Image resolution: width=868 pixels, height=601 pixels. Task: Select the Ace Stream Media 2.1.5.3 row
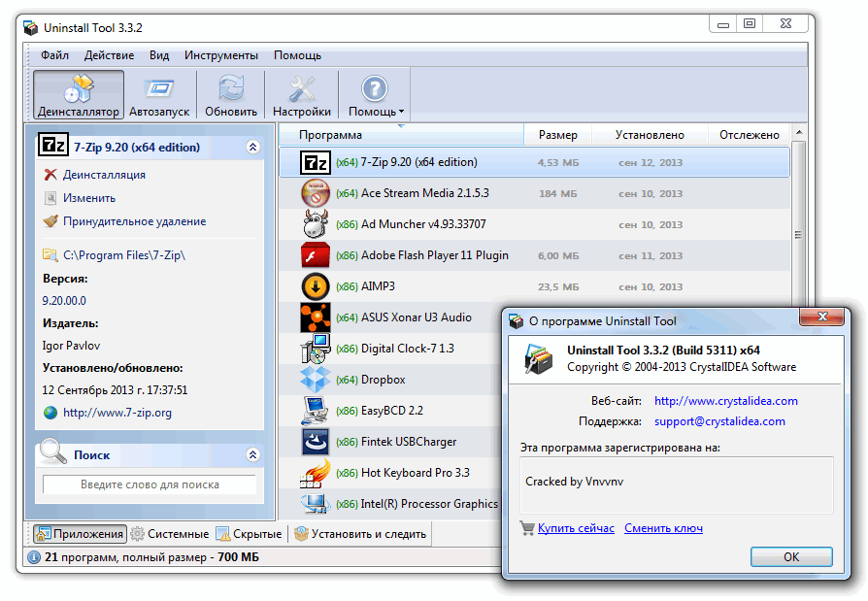point(534,193)
